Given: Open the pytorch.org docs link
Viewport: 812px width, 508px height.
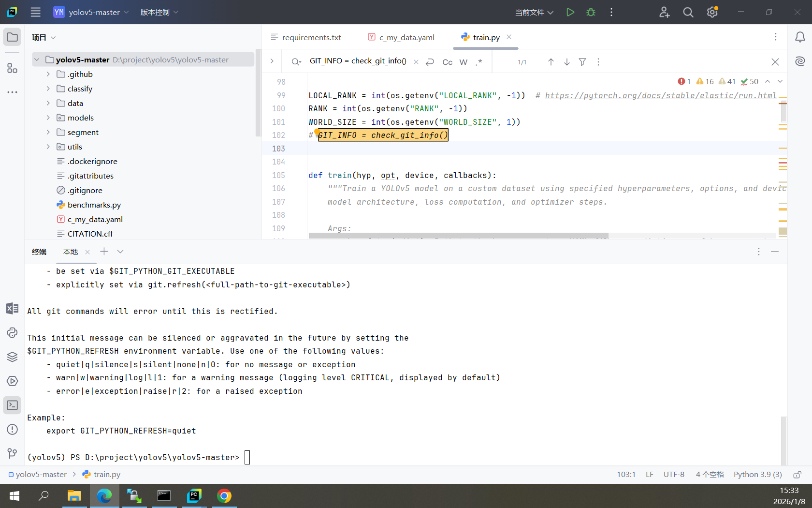Looking at the screenshot, I should pos(661,95).
